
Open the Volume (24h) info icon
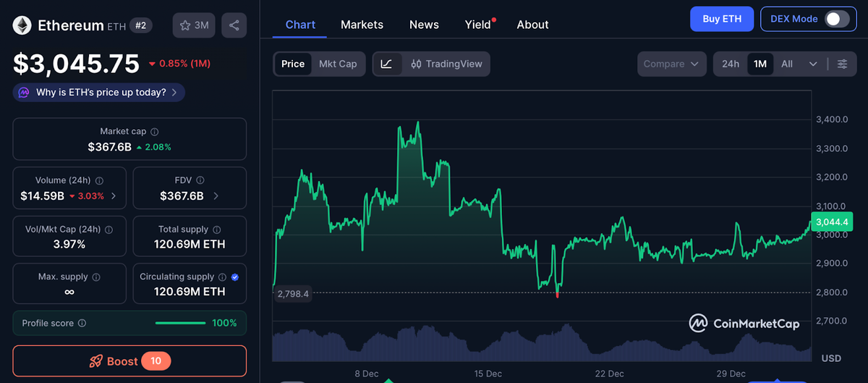pyautogui.click(x=99, y=181)
